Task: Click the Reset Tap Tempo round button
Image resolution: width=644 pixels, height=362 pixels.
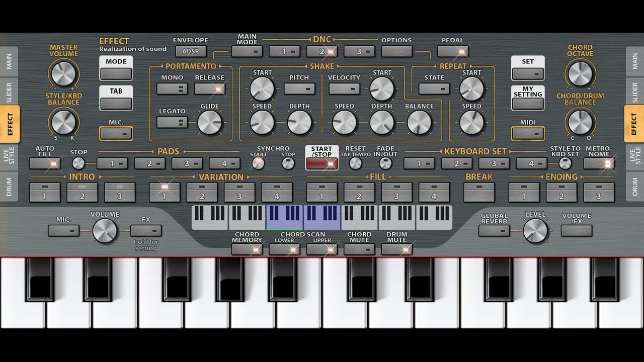Action: click(356, 163)
